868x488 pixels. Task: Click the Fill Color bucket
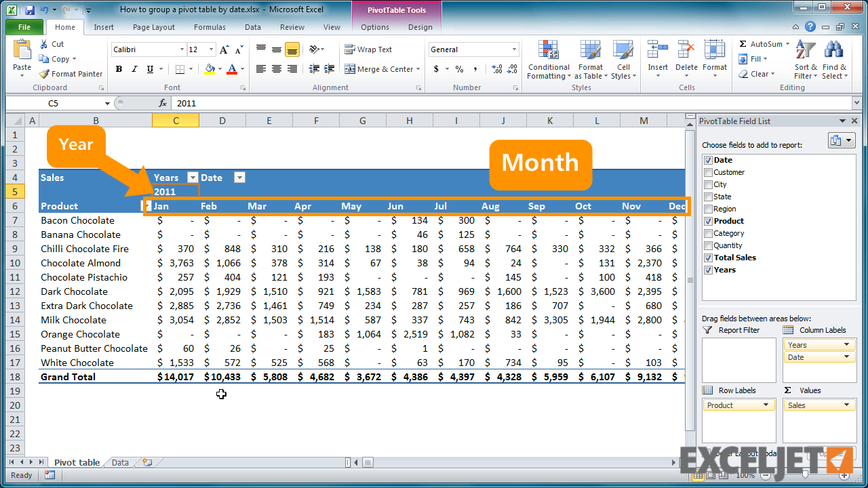tap(210, 69)
